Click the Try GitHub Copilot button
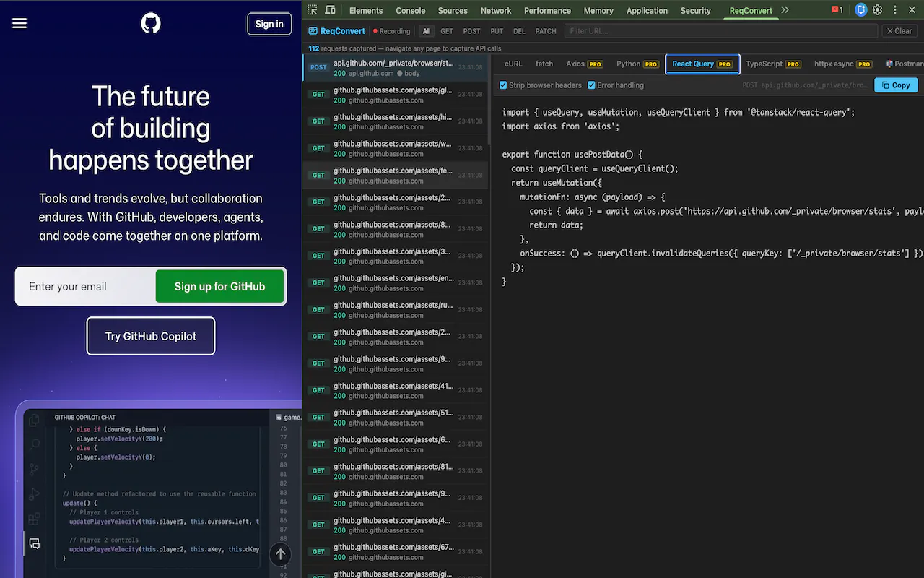This screenshot has height=578, width=924. pos(151,336)
